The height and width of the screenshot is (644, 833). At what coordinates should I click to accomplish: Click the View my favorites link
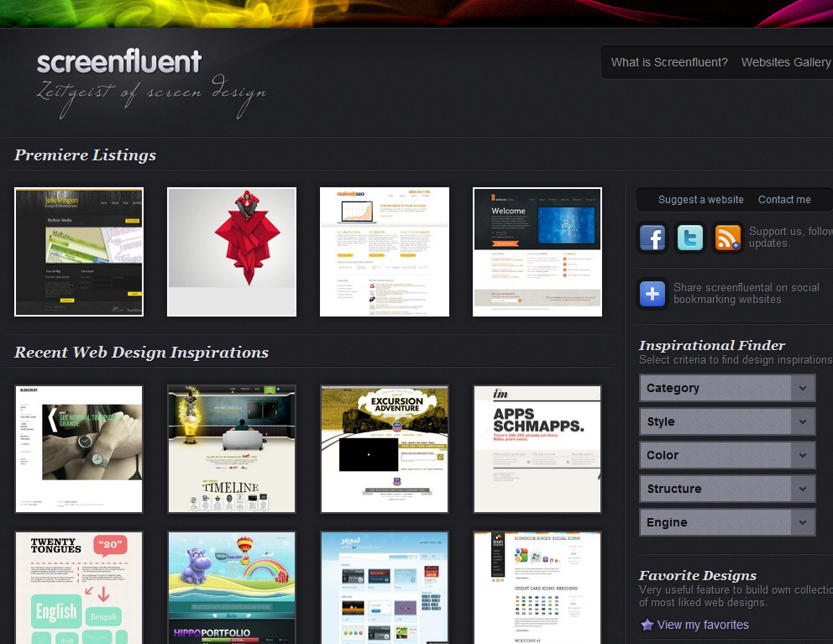click(703, 625)
